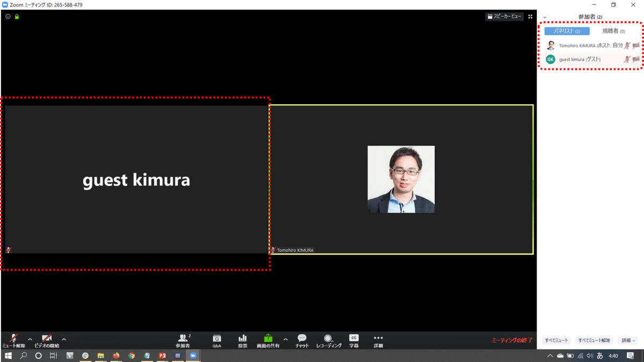Open the Q&A panel icon
This screenshot has height=362, width=644.
point(217,341)
